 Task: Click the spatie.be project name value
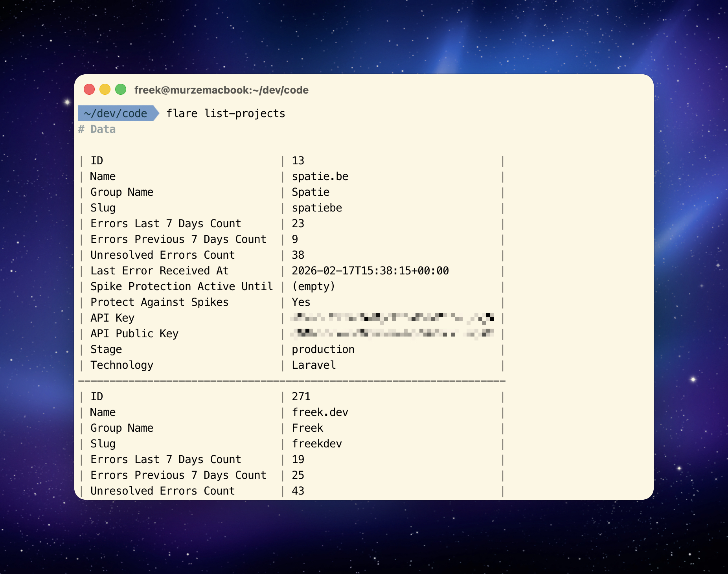pos(320,177)
